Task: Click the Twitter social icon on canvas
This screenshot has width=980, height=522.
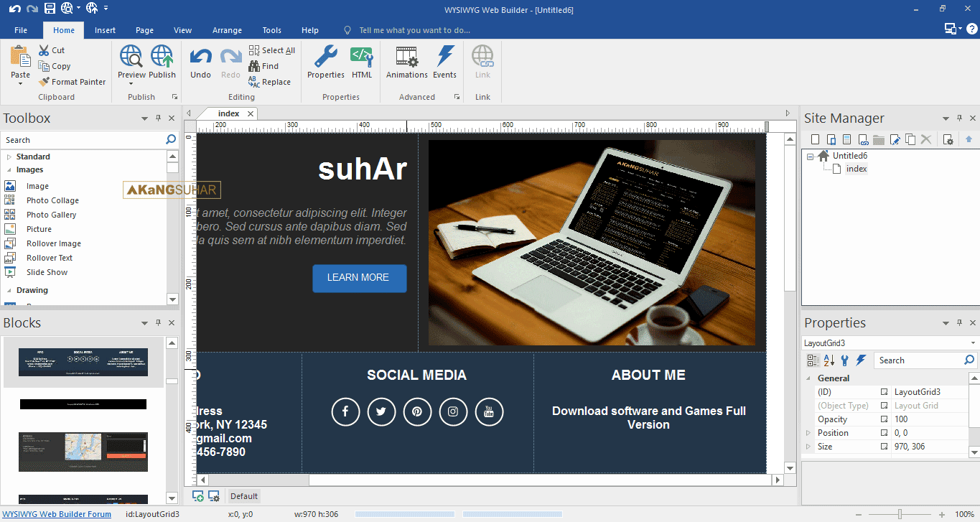Action: (x=381, y=411)
